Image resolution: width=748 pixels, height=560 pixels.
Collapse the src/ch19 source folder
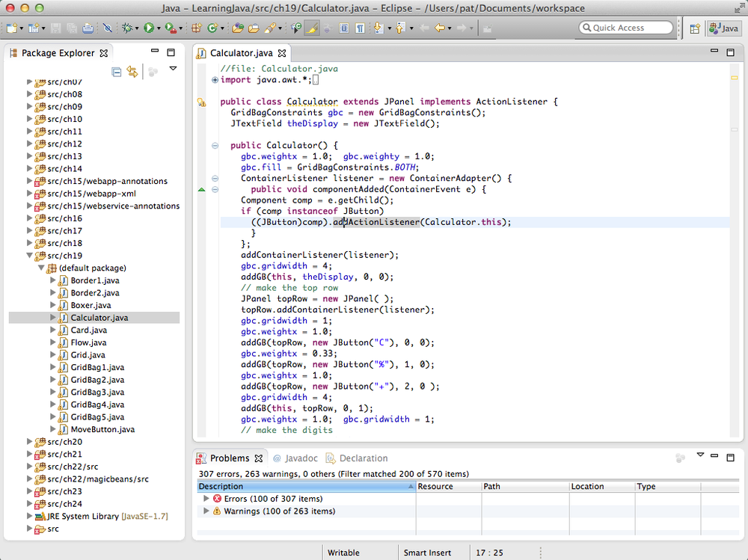click(x=30, y=256)
